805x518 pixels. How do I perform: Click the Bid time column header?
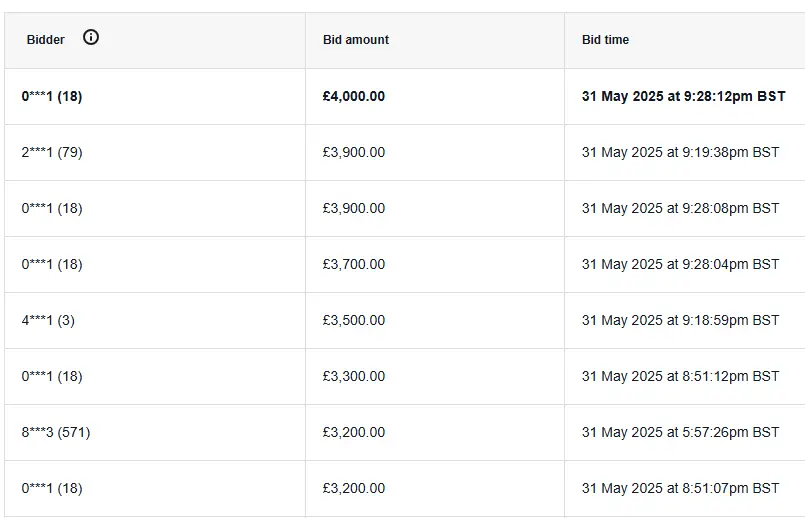point(606,40)
